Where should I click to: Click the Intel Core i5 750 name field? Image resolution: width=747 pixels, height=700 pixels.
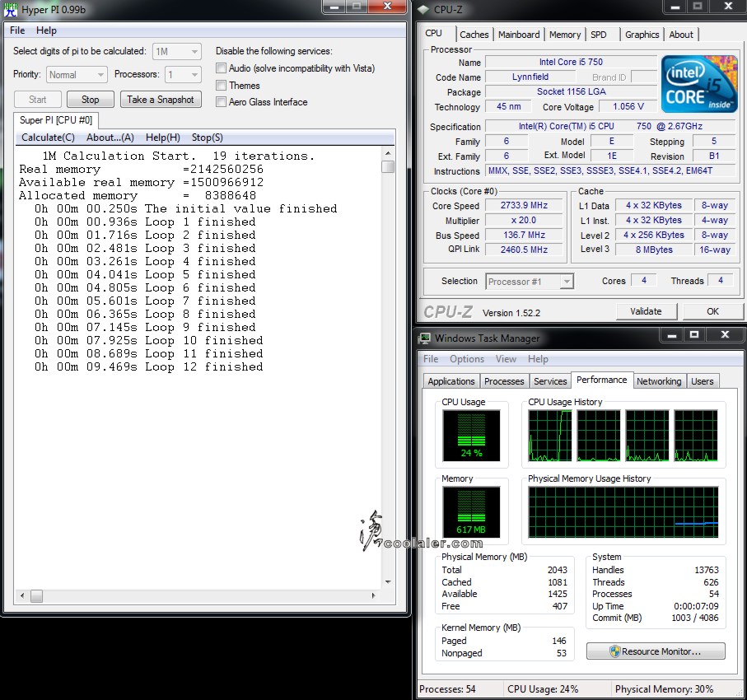[x=571, y=62]
